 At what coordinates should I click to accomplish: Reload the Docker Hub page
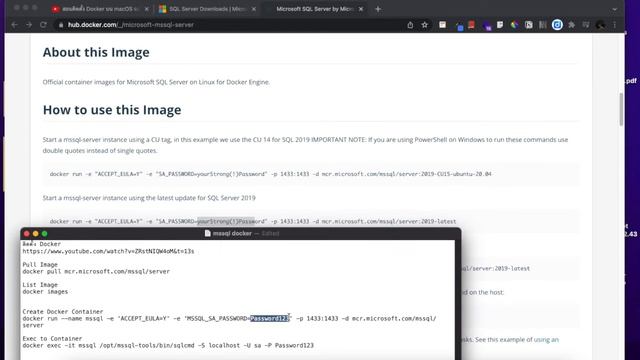pyautogui.click(x=43, y=25)
